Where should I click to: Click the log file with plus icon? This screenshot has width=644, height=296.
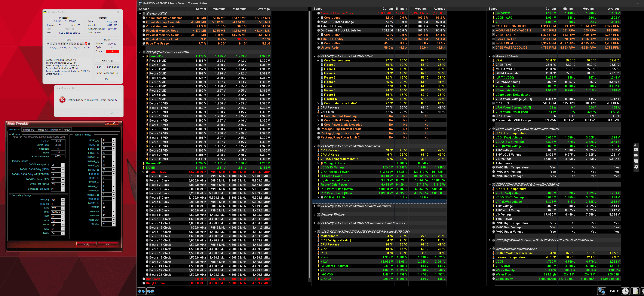[635, 291]
